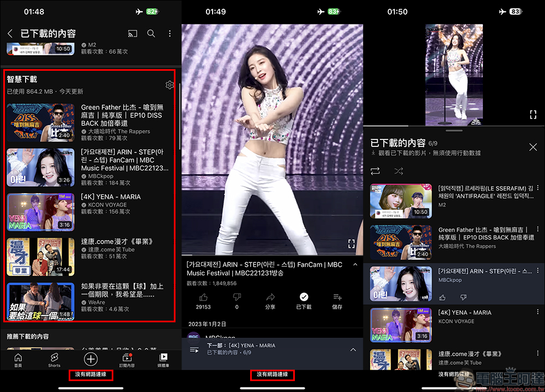Image resolution: width=545 pixels, height=392 pixels.
Task: Switch to the Shorts tab
Action: [54, 360]
